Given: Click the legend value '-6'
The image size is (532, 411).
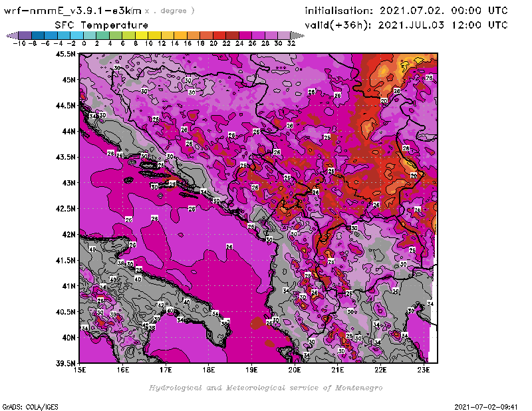Looking at the screenshot, I should [x=45, y=43].
